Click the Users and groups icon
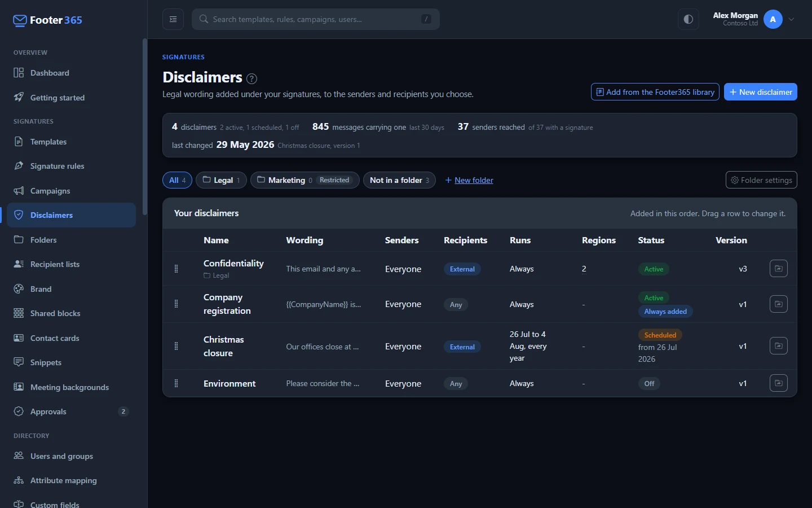This screenshot has width=812, height=508. coord(19,456)
